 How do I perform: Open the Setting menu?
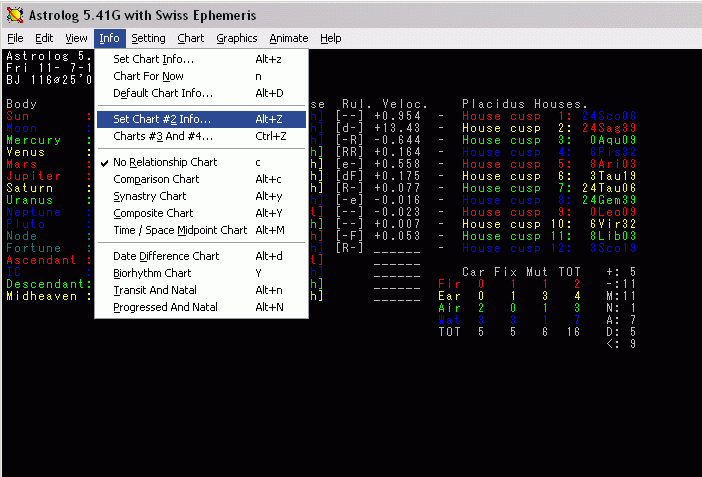(148, 39)
